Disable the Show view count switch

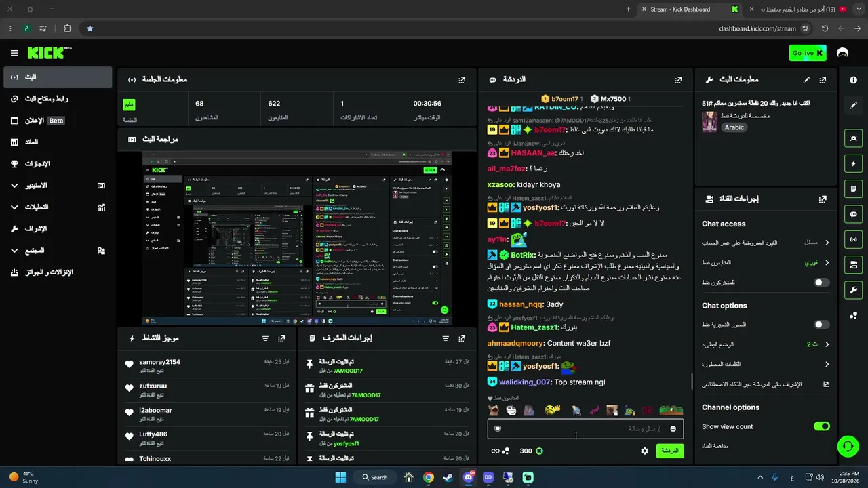click(x=822, y=426)
